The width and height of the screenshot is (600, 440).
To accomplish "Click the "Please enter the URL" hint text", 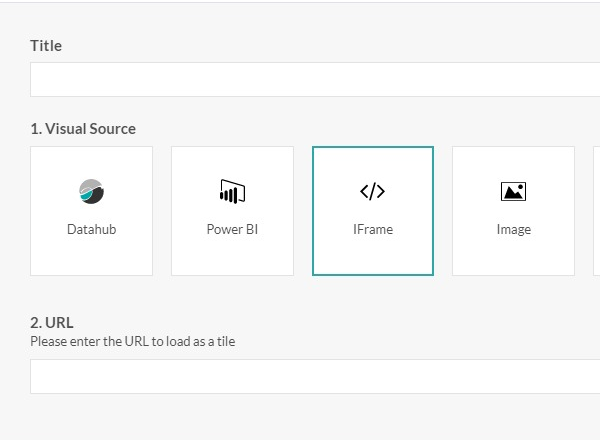I will coord(132,342).
